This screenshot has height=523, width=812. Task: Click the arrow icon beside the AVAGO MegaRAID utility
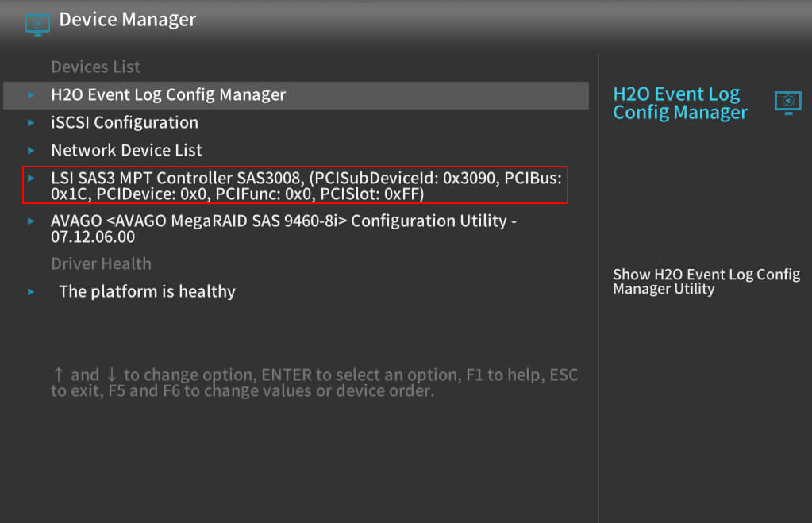click(32, 221)
